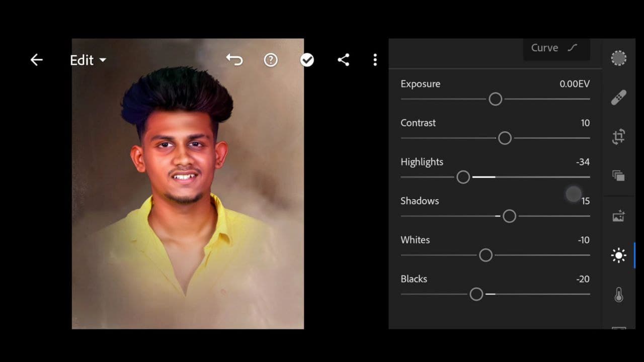Click the Exposure slider handle
The width and height of the screenshot is (644, 362).
click(495, 99)
